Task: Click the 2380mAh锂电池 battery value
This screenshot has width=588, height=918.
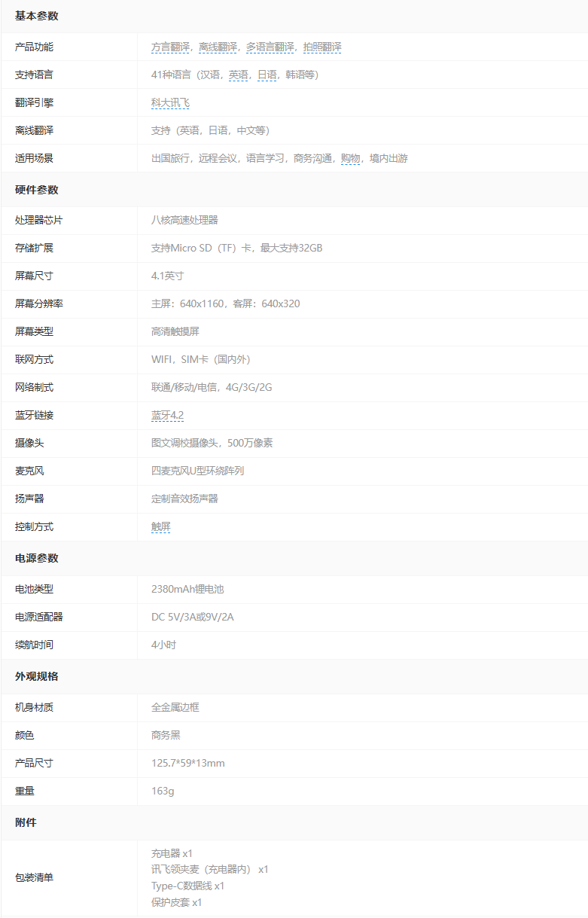Action: pos(187,589)
